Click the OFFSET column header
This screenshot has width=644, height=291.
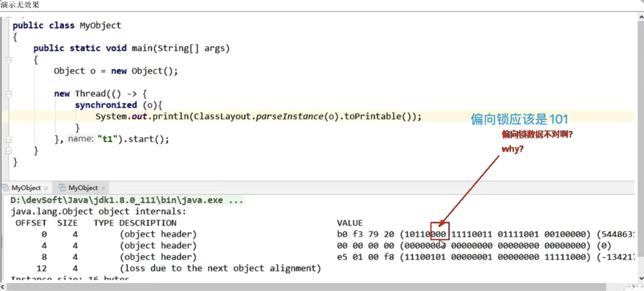[x=31, y=223]
